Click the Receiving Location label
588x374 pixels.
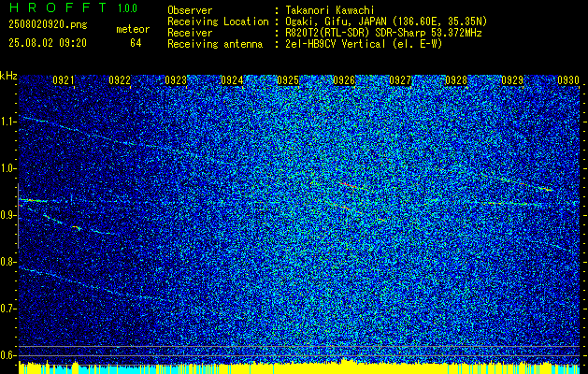tap(218, 22)
